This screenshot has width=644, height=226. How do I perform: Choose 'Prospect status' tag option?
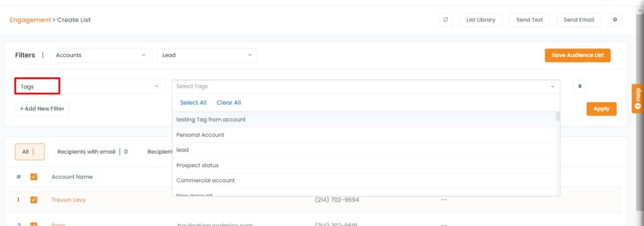click(x=364, y=165)
